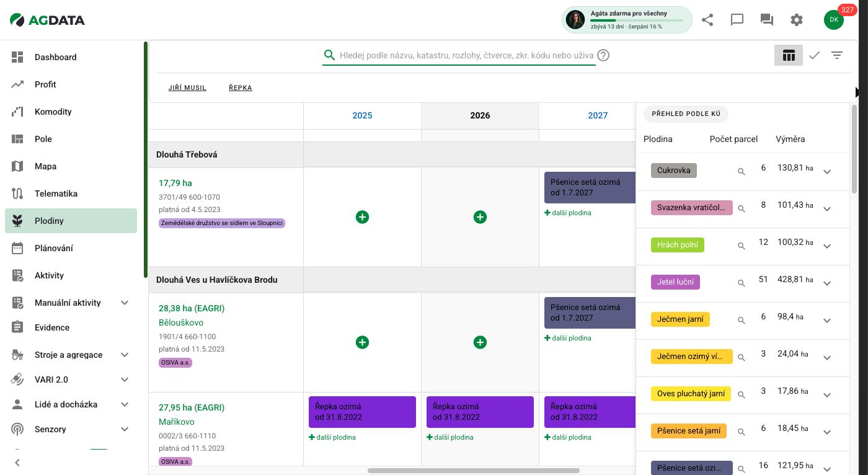The height and width of the screenshot is (475, 868).
Task: Click the share icon in top bar
Action: coord(707,20)
